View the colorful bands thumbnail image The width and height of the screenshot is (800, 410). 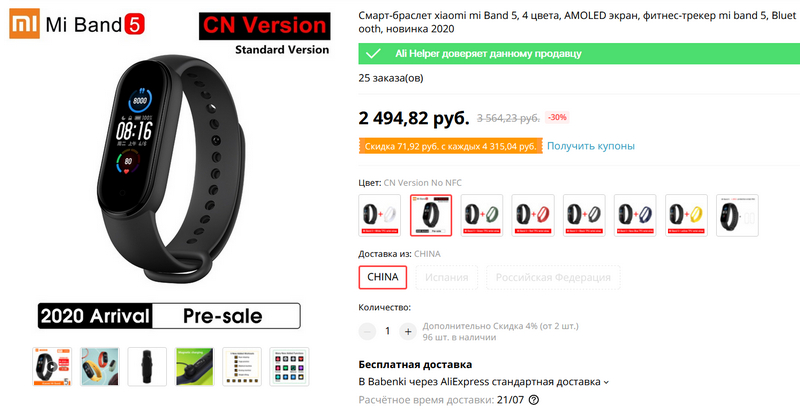[x=99, y=367]
